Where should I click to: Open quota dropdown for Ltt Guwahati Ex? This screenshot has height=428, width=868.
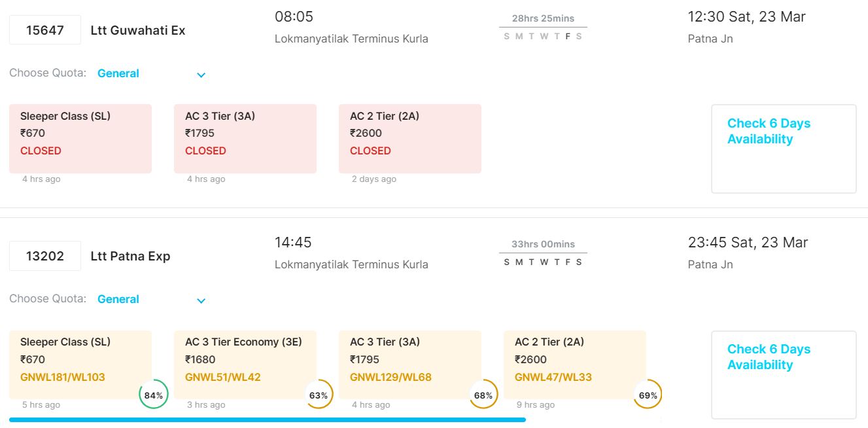pyautogui.click(x=150, y=74)
